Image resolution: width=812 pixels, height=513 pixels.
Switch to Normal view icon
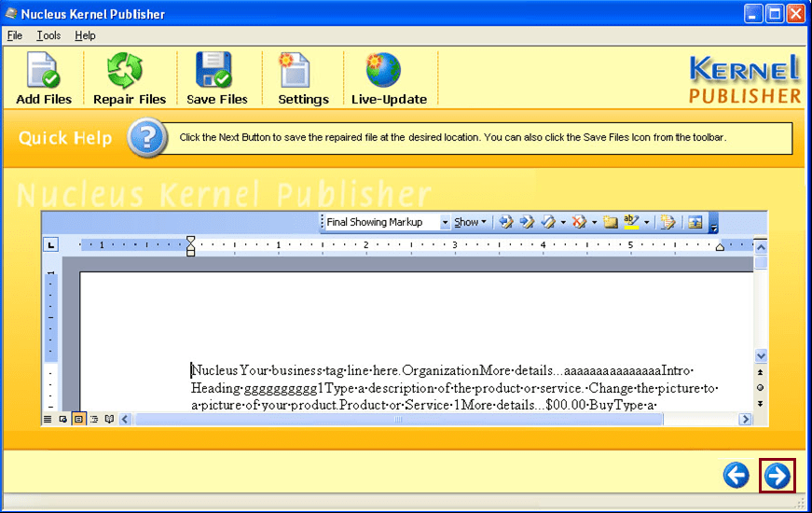(x=48, y=419)
